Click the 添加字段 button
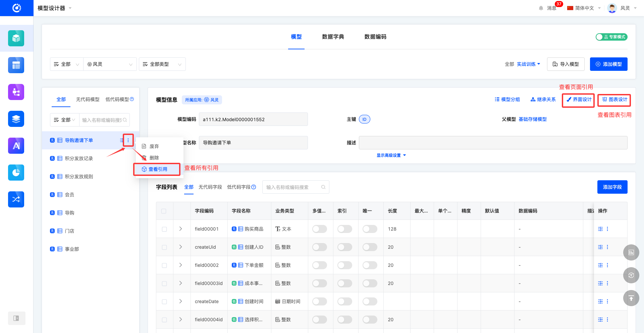This screenshot has width=644, height=333. tap(612, 187)
